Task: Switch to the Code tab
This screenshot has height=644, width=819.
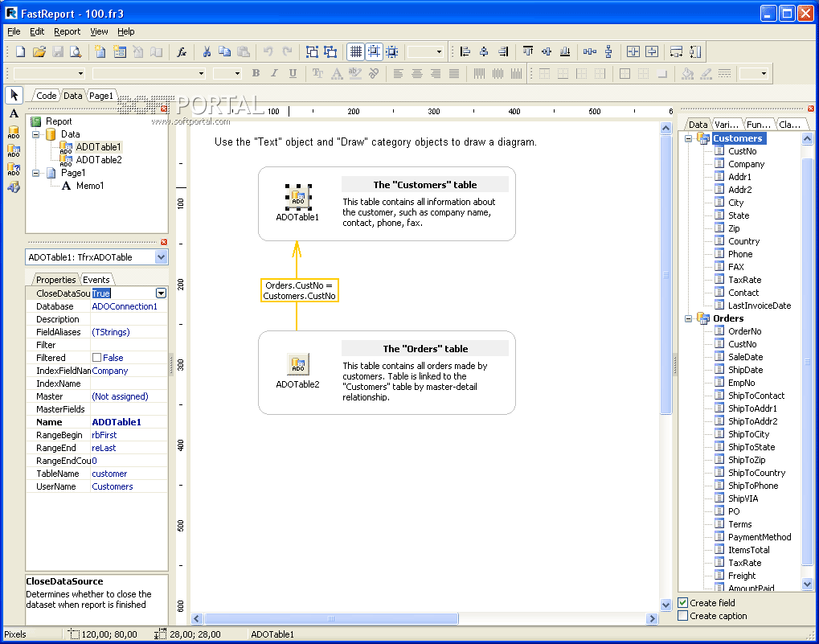Action: click(47, 96)
